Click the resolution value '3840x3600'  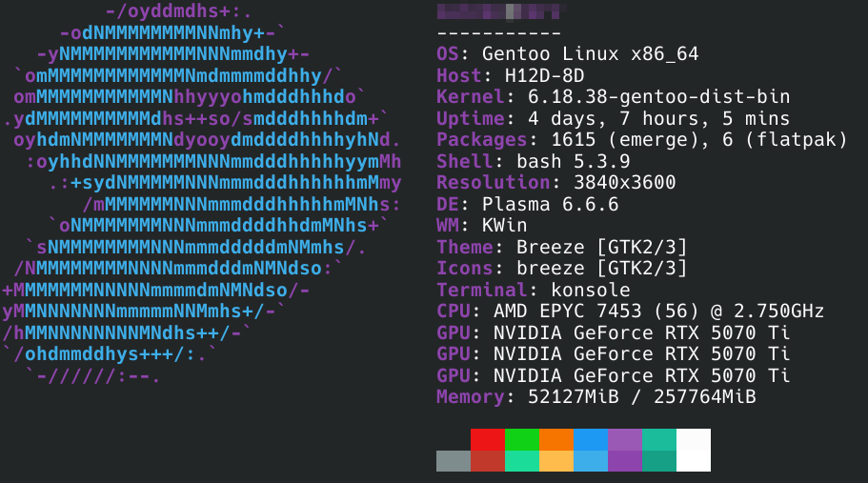tap(624, 183)
